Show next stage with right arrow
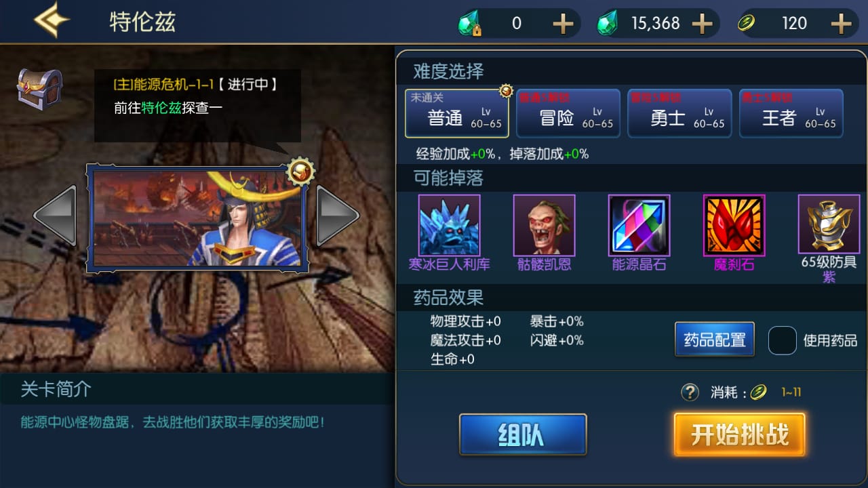Screen dimensions: 868x488 click(x=338, y=216)
